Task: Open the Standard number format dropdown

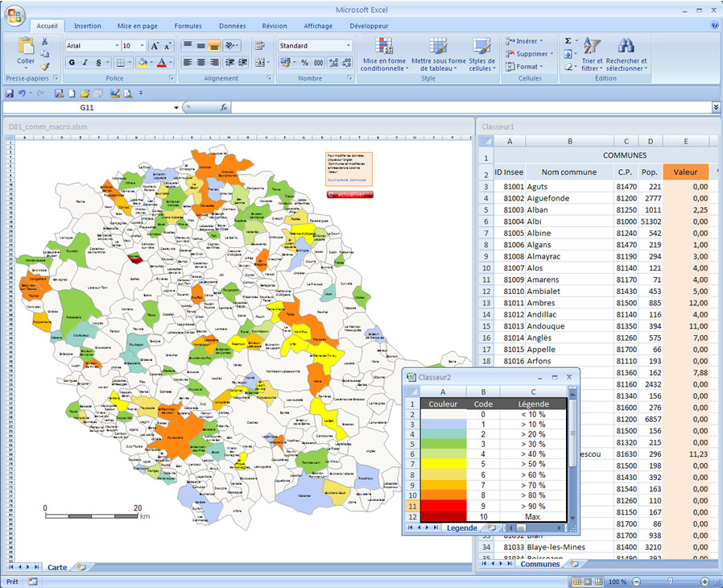Action: click(348, 46)
